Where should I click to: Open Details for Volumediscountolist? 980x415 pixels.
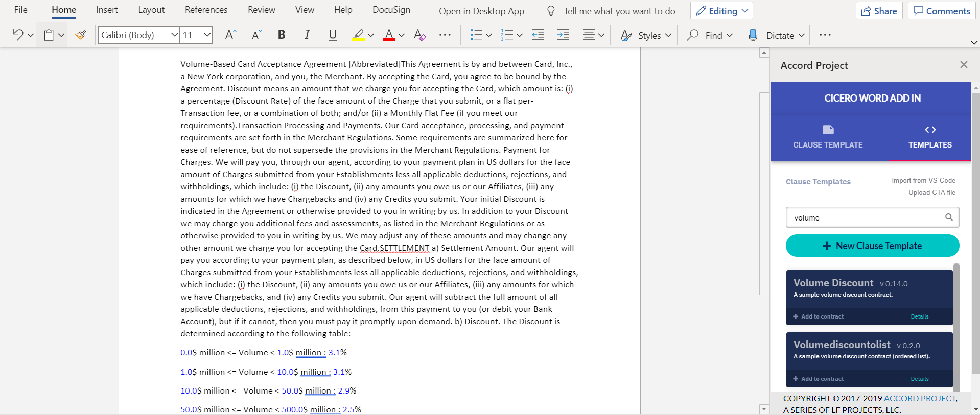[x=919, y=379]
